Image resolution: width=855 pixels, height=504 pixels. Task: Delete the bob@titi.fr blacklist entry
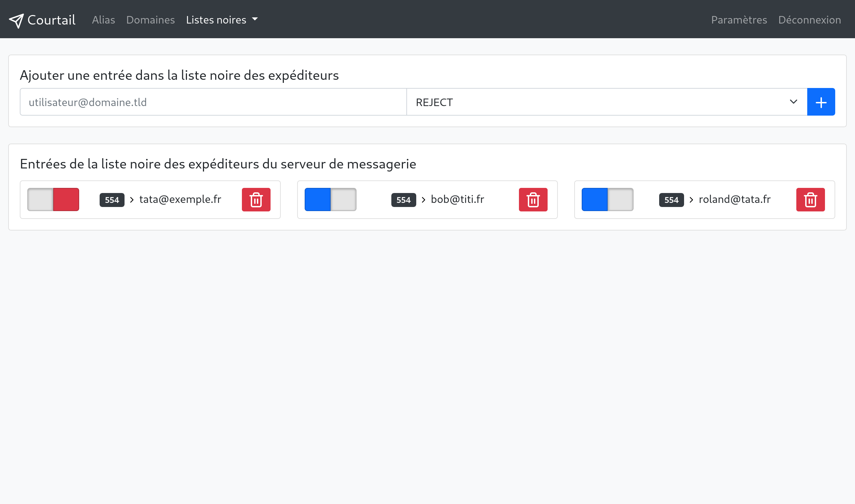pyautogui.click(x=533, y=199)
